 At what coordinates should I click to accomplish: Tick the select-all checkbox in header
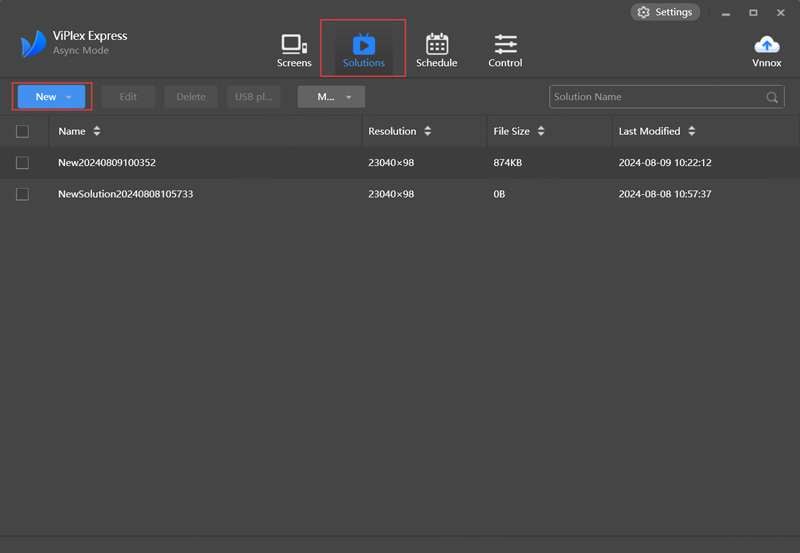click(22, 131)
